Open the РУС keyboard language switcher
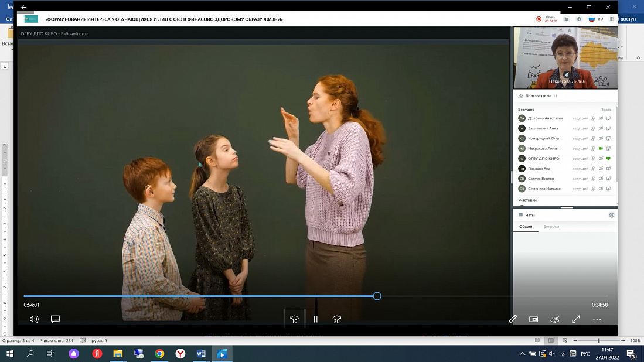The image size is (644, 362). pyautogui.click(x=585, y=353)
